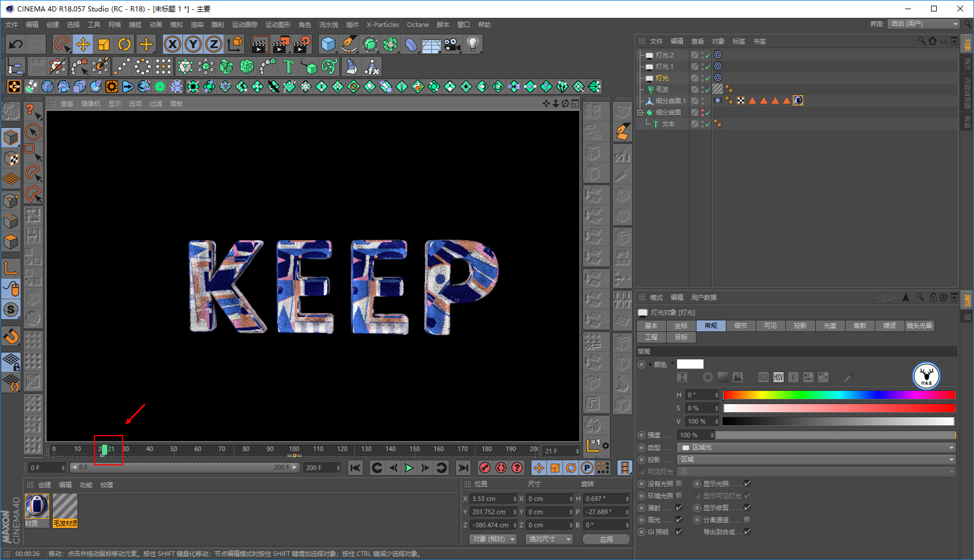
Task: Go to end of animation
Action: click(x=463, y=468)
